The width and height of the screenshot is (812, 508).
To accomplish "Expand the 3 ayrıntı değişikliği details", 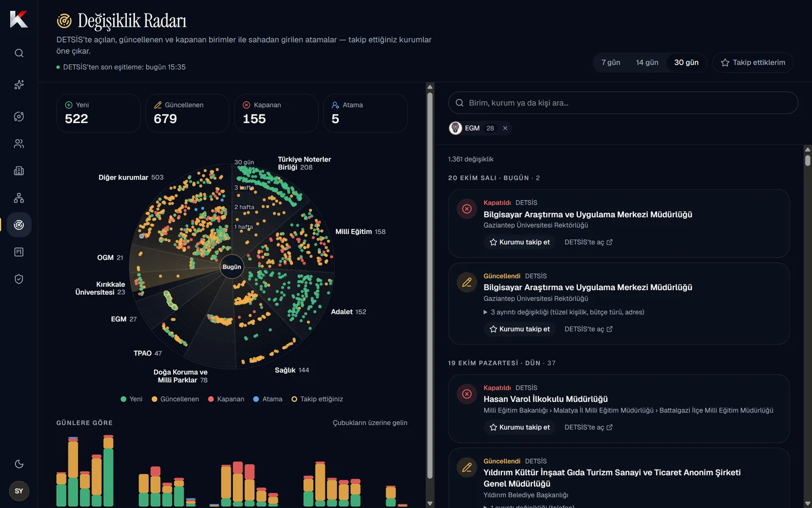I will point(564,312).
